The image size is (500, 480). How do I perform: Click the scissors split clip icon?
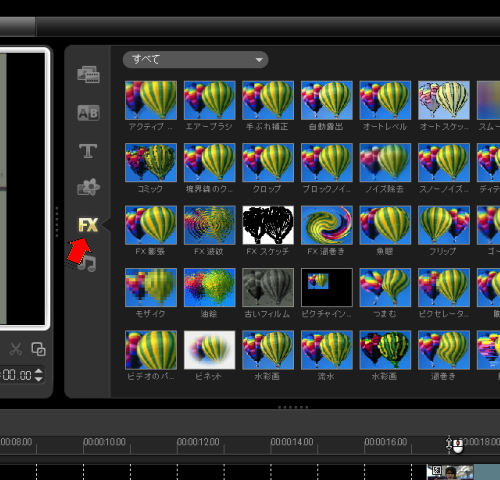(x=16, y=349)
